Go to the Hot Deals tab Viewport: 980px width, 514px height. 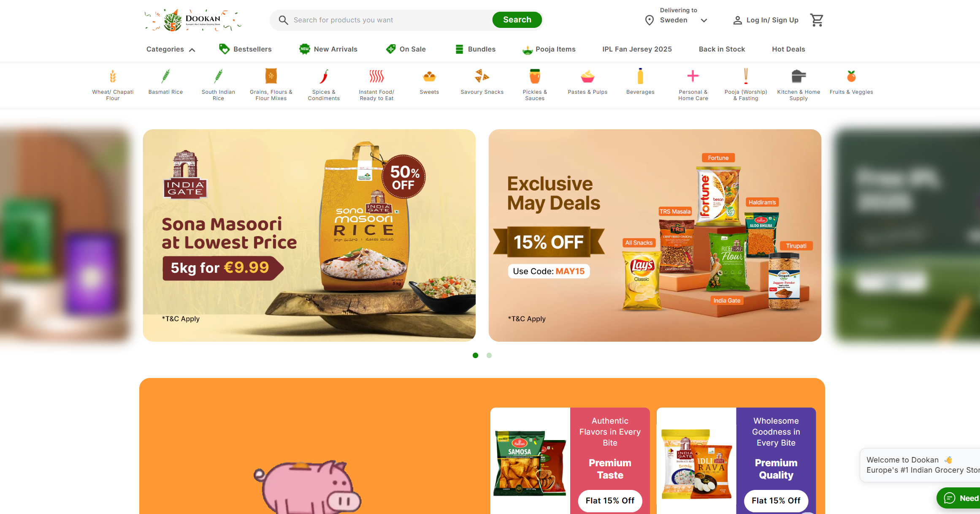pos(788,49)
